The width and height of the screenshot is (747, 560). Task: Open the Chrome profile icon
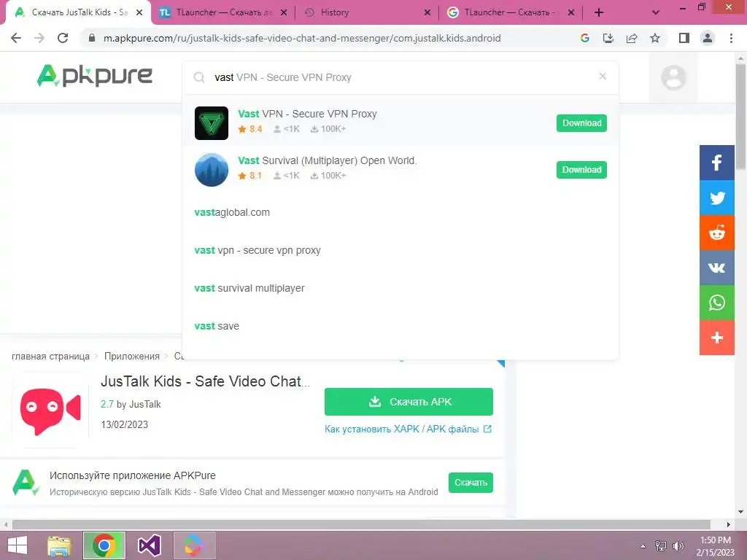coord(708,38)
